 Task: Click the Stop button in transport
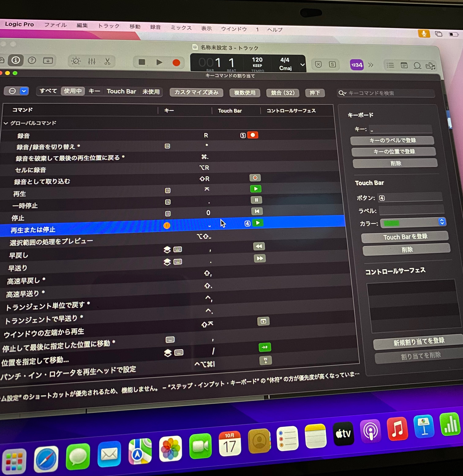[142, 62]
